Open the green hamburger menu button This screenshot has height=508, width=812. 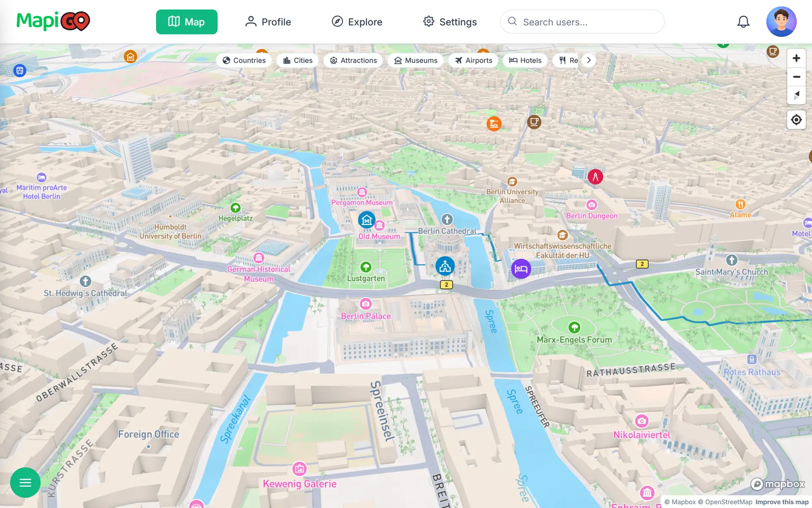(25, 483)
